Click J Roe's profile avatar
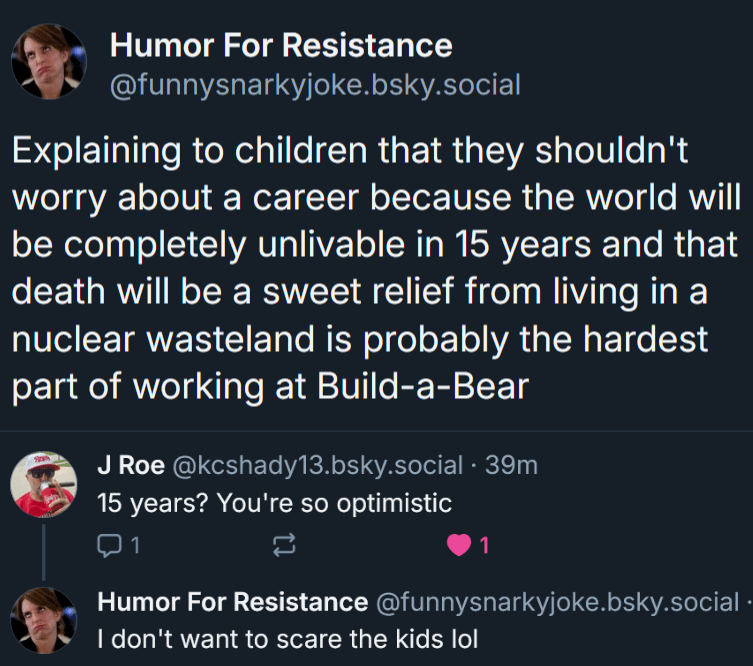 (x=44, y=484)
